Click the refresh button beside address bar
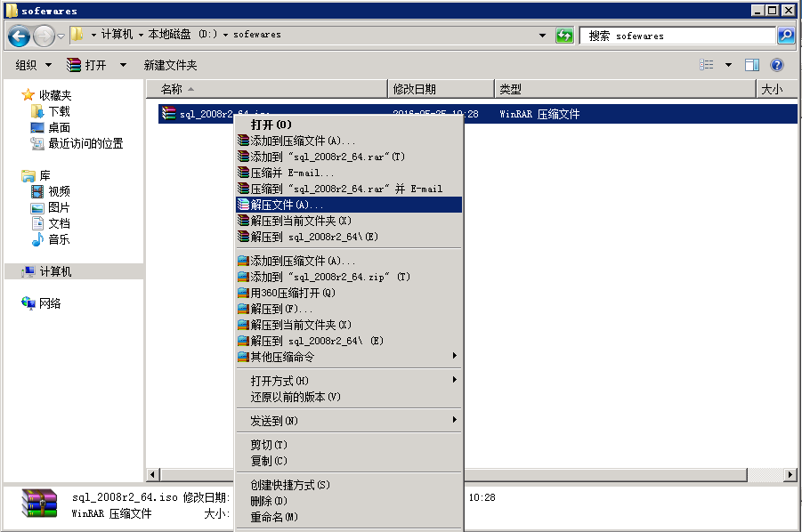 tap(564, 36)
